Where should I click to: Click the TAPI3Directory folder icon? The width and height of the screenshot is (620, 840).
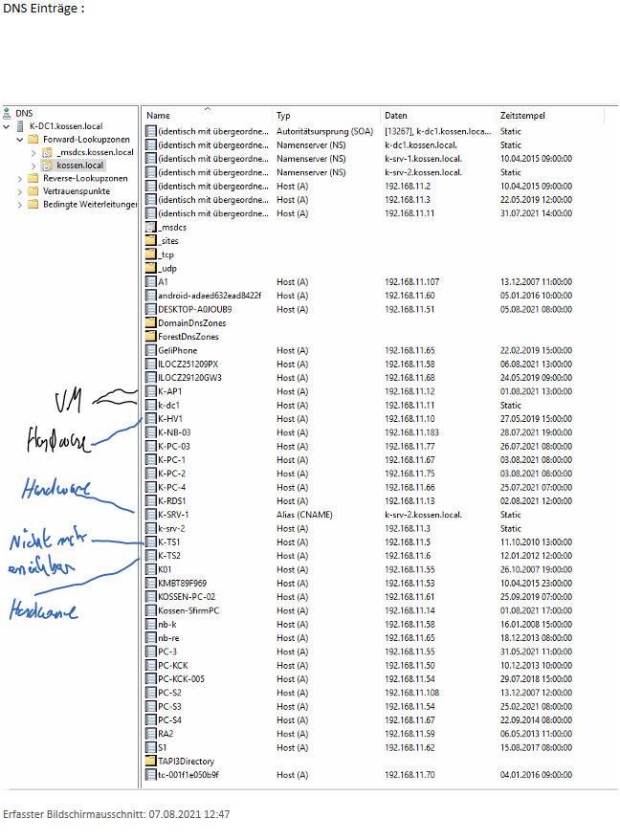pyautogui.click(x=150, y=762)
